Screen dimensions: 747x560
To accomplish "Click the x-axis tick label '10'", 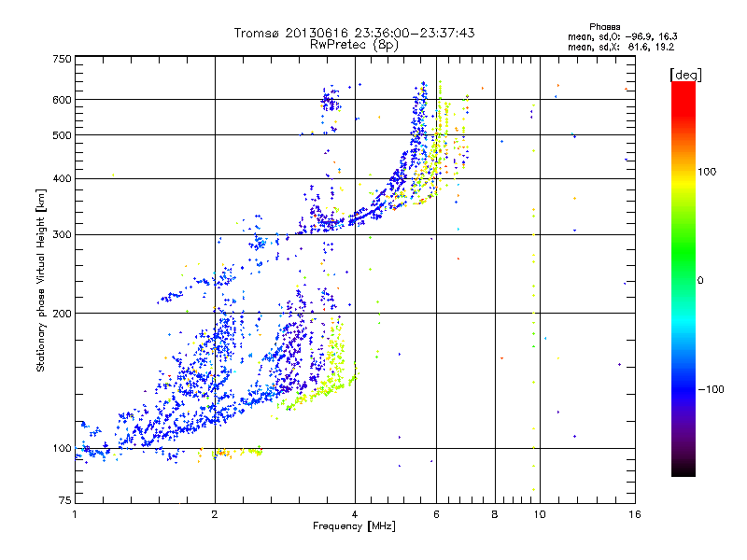I will click(x=540, y=514).
